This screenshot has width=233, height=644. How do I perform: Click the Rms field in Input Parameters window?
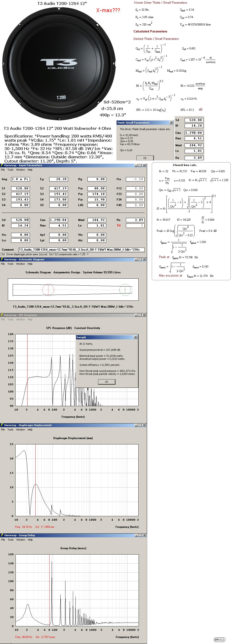[59, 226]
